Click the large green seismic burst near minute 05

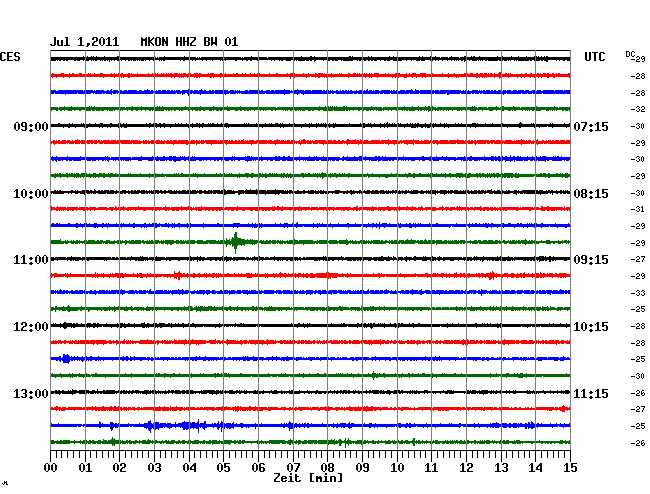tap(236, 242)
